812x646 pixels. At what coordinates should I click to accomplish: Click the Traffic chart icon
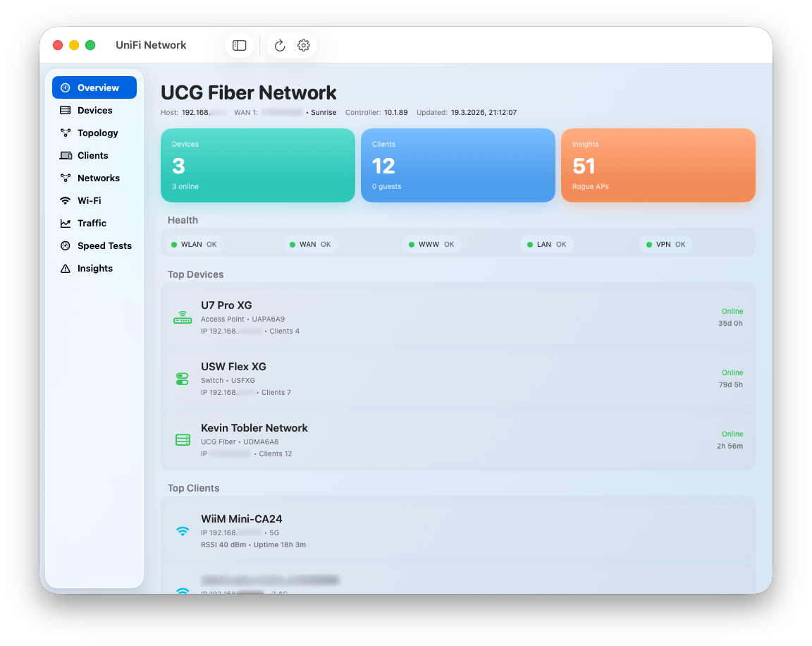[64, 223]
